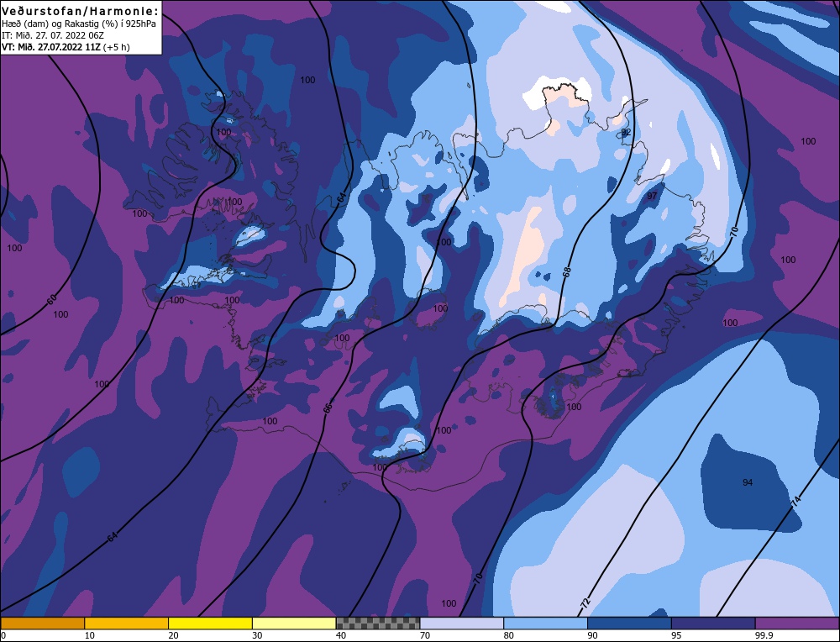
Task: Click the purple above-99.9 legend swatch
Action: pos(797,623)
